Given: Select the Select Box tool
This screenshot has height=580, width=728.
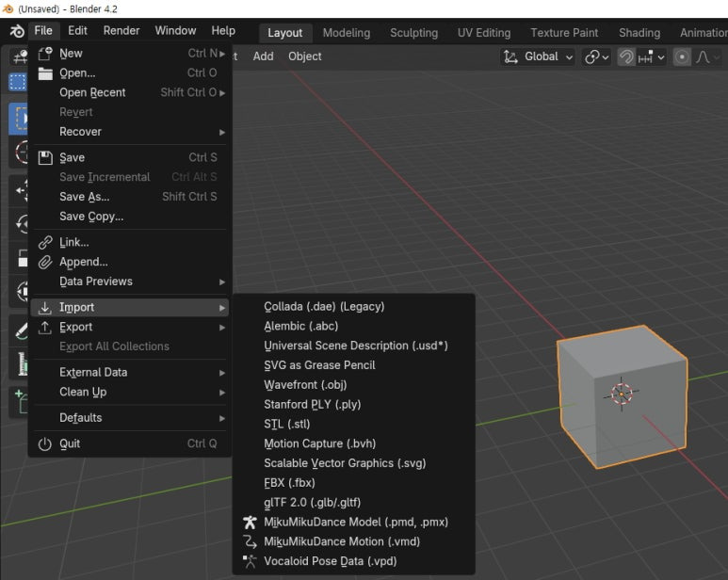Looking at the screenshot, I should pyautogui.click(x=19, y=119).
